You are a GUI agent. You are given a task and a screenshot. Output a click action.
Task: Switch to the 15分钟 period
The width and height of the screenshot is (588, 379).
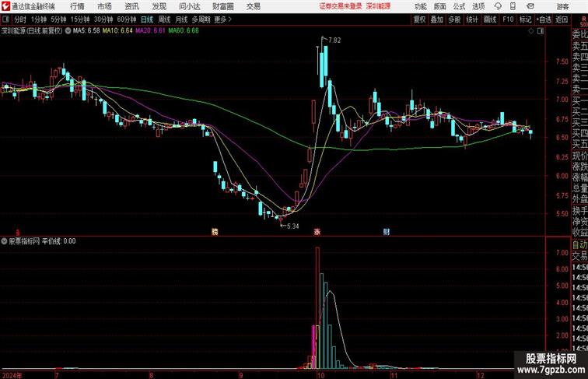click(80, 19)
